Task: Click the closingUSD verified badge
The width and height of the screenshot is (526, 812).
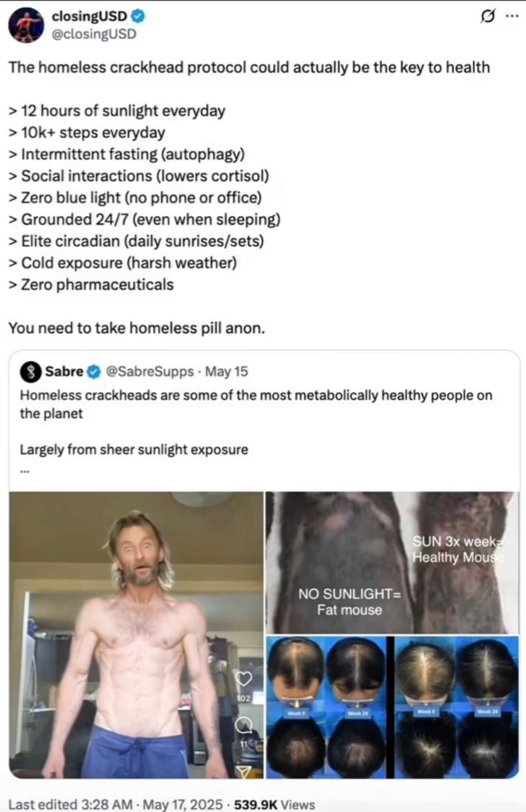Action: point(138,16)
